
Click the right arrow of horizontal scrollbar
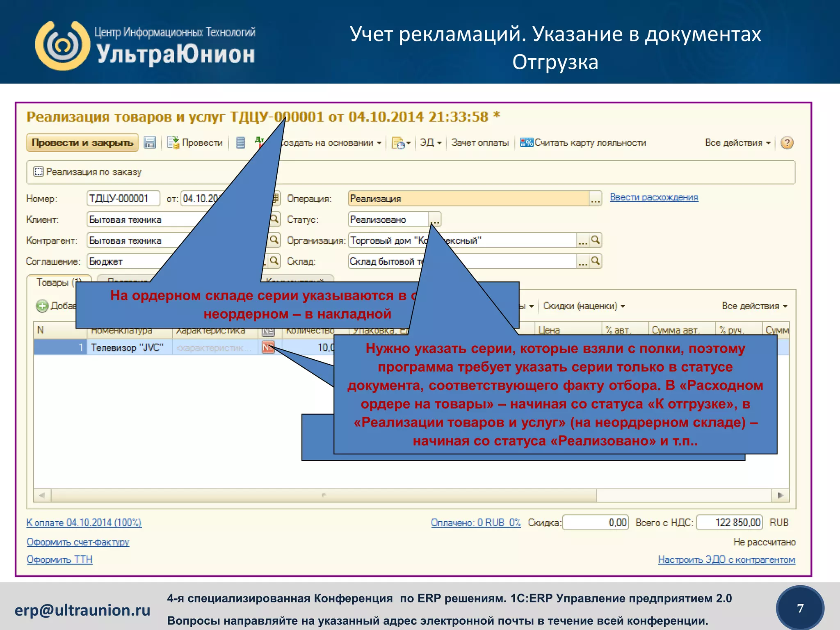(781, 495)
